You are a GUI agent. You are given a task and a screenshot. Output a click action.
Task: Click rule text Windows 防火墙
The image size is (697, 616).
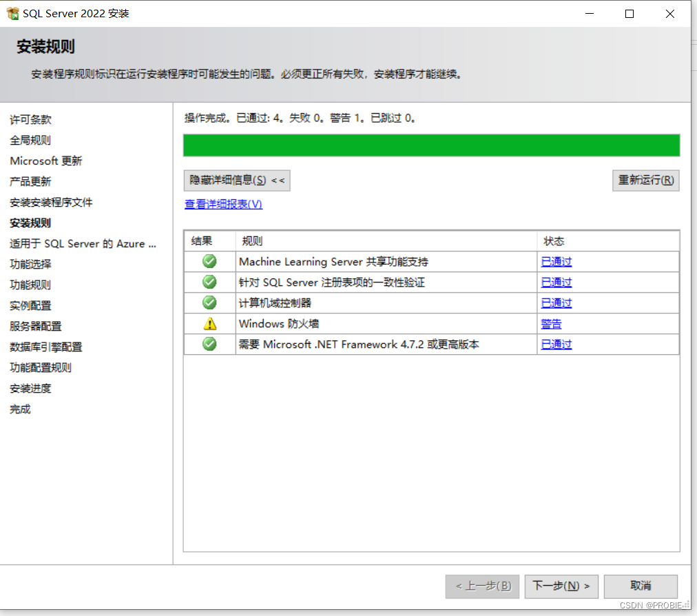coord(279,324)
